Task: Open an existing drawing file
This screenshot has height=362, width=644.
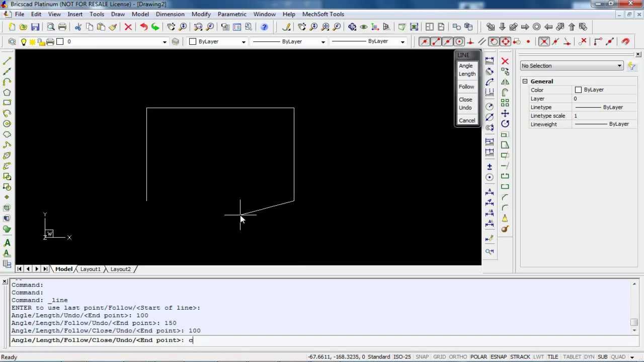Action: pyautogui.click(x=23, y=27)
